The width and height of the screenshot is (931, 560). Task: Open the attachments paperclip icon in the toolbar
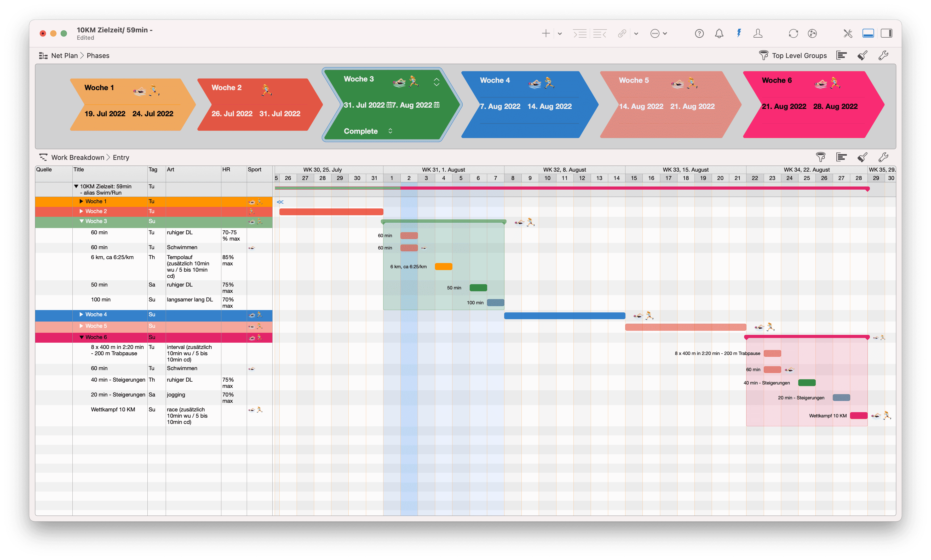[622, 34]
